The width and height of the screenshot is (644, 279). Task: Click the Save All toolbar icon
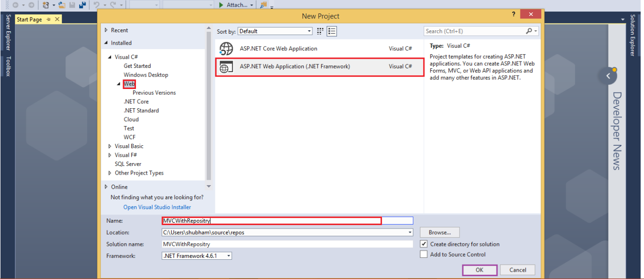tap(82, 5)
